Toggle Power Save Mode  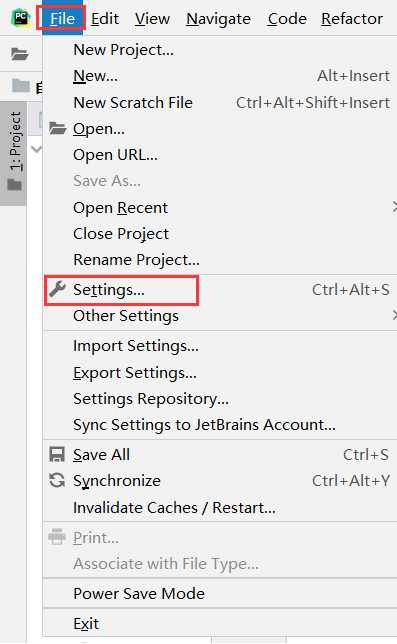(x=139, y=593)
